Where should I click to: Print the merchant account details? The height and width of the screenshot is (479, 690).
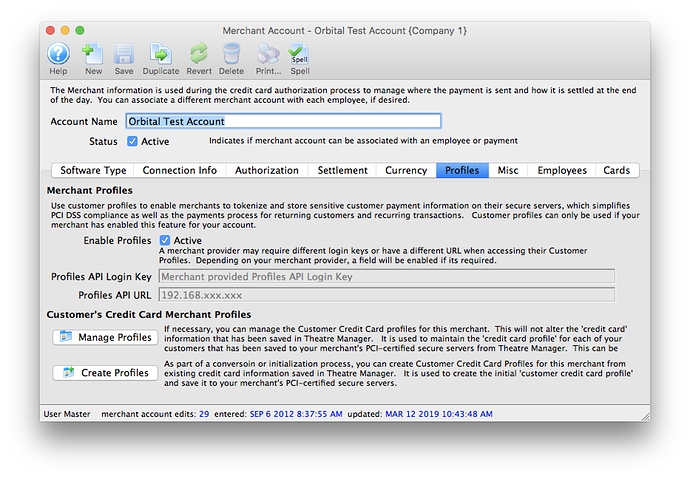(x=268, y=59)
